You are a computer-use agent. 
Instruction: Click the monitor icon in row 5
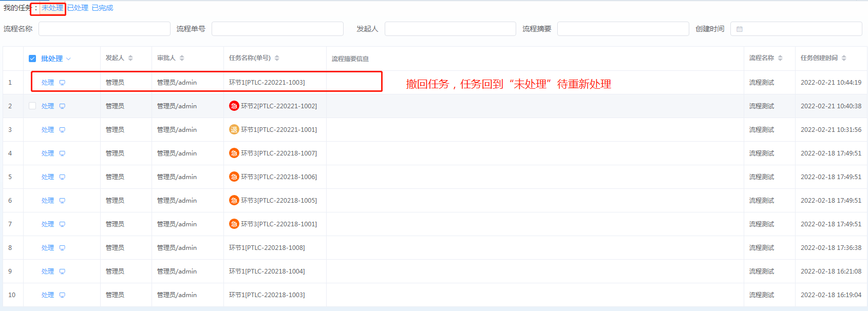coord(62,177)
